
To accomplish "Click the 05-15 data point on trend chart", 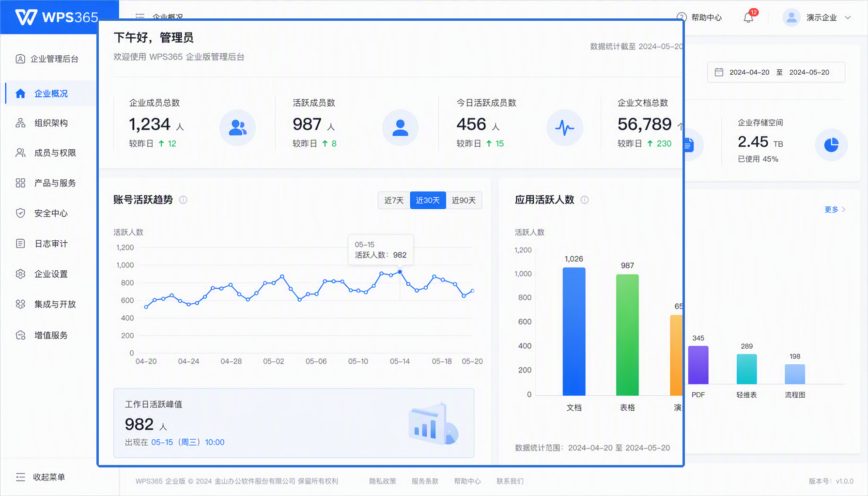I will pos(400,272).
